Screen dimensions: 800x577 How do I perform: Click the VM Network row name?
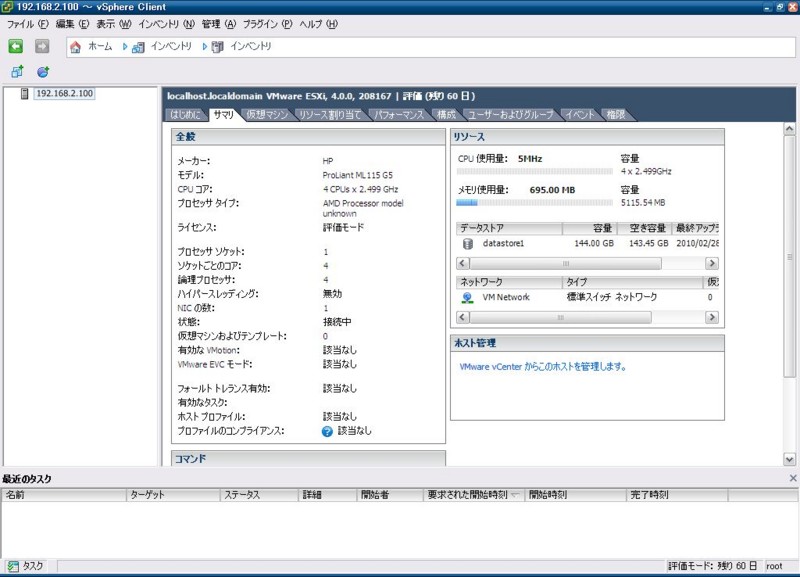[506, 297]
